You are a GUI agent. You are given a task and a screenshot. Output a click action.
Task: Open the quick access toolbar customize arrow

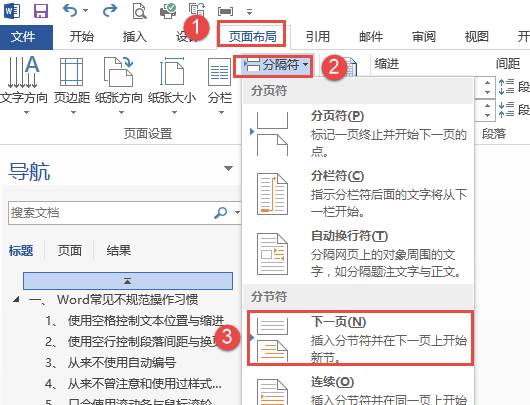pos(249,12)
